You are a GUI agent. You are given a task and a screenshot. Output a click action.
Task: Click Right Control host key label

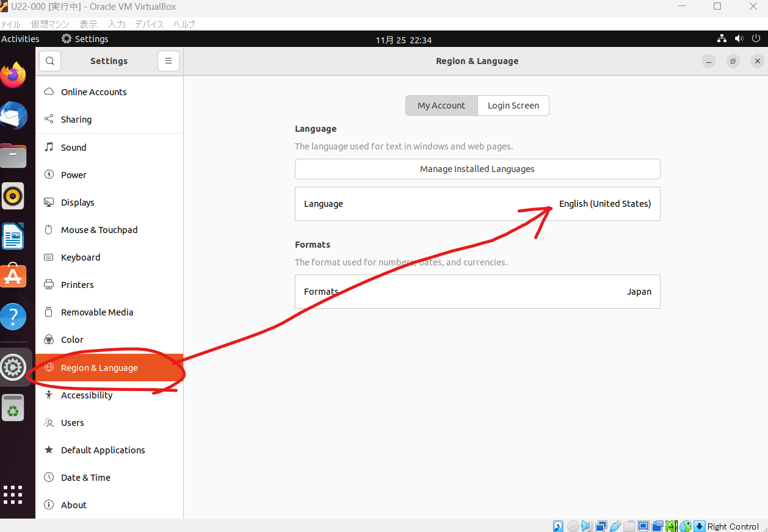click(x=733, y=527)
